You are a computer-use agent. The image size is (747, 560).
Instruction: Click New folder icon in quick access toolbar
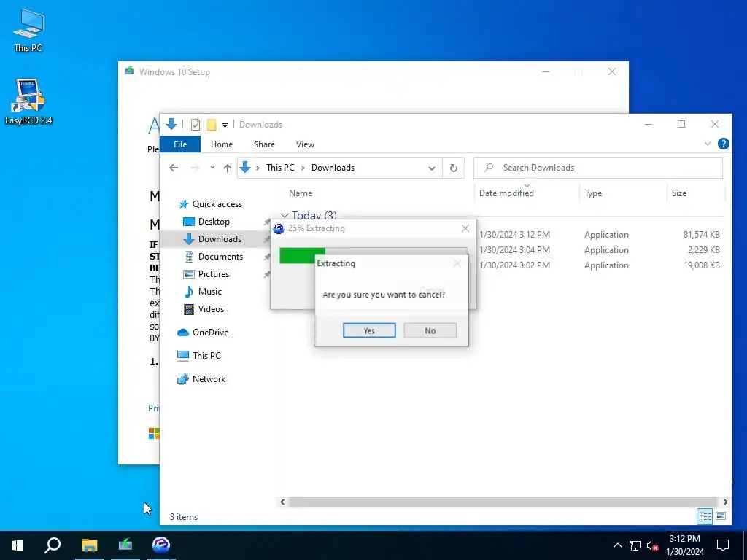pyautogui.click(x=212, y=125)
